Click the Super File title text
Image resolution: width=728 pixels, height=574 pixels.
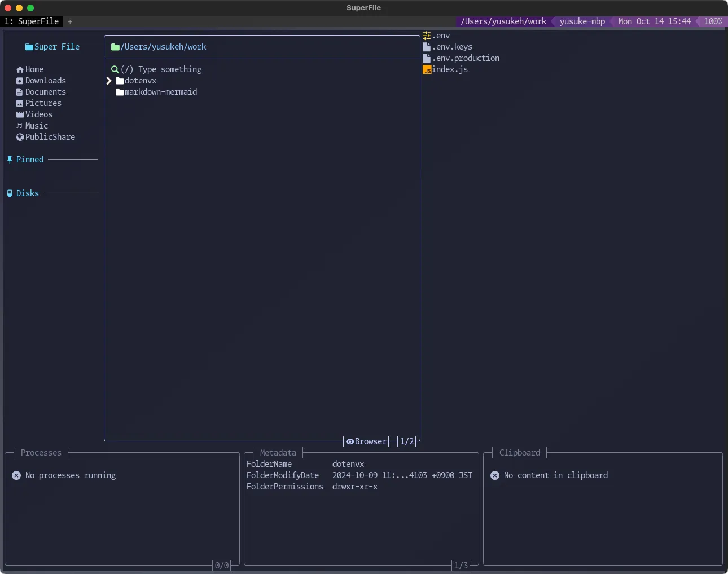(x=57, y=47)
